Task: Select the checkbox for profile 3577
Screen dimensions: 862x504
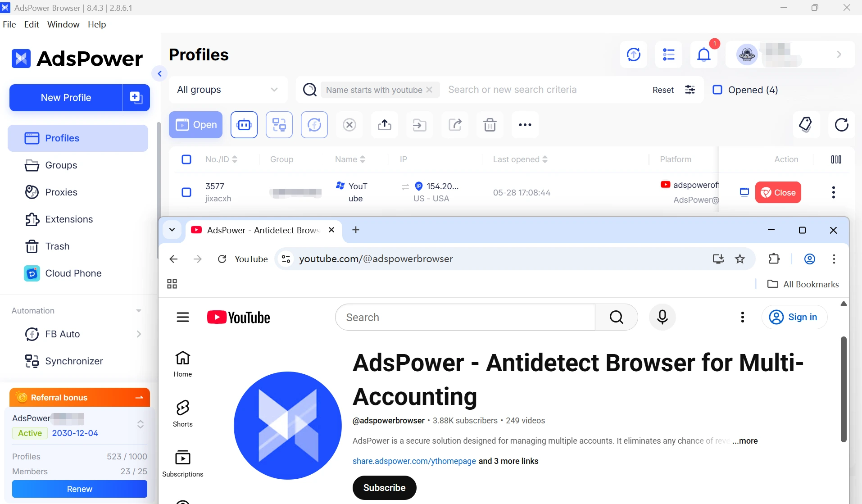Action: [186, 192]
